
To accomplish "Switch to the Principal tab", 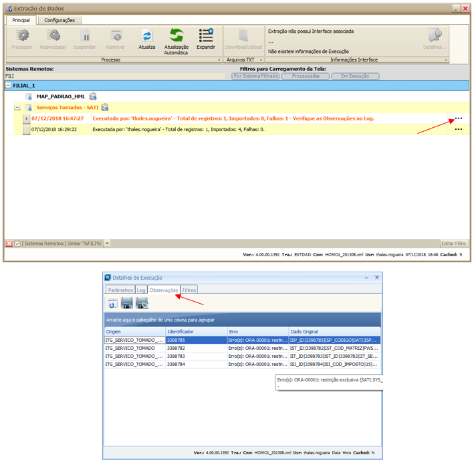I will point(21,20).
